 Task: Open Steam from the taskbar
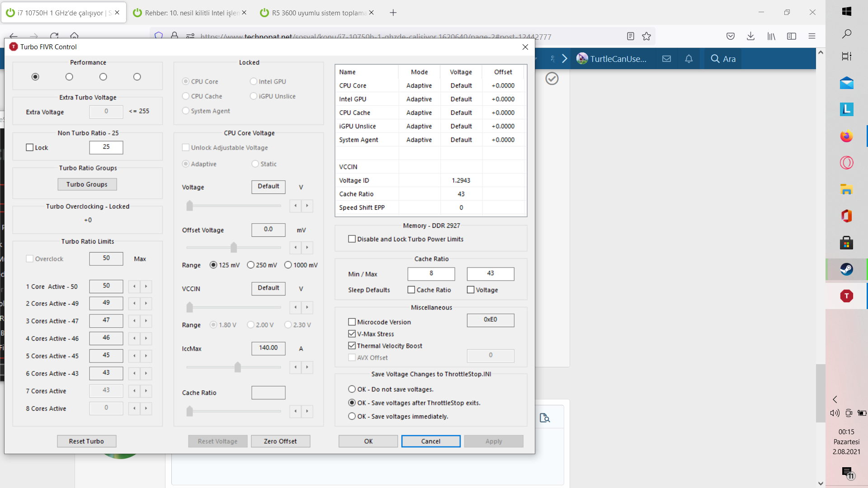click(846, 269)
